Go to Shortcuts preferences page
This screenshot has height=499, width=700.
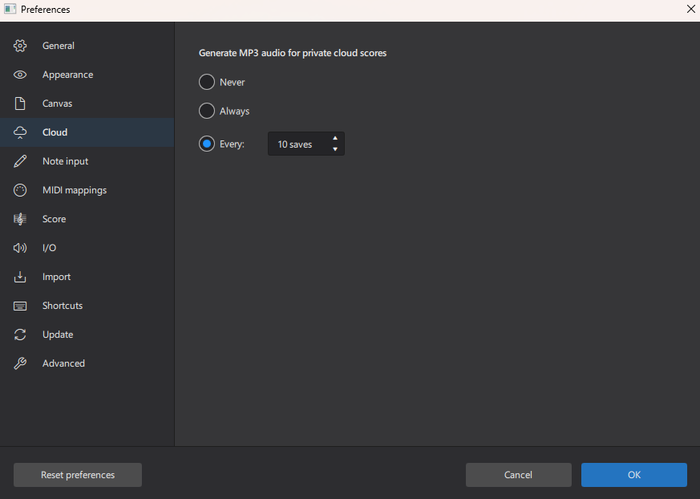87,306
